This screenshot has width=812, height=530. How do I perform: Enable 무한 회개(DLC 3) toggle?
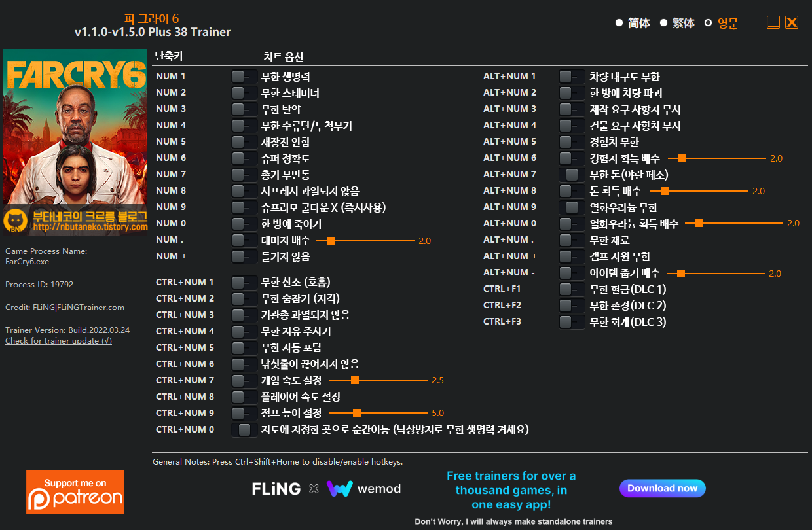[572, 322]
